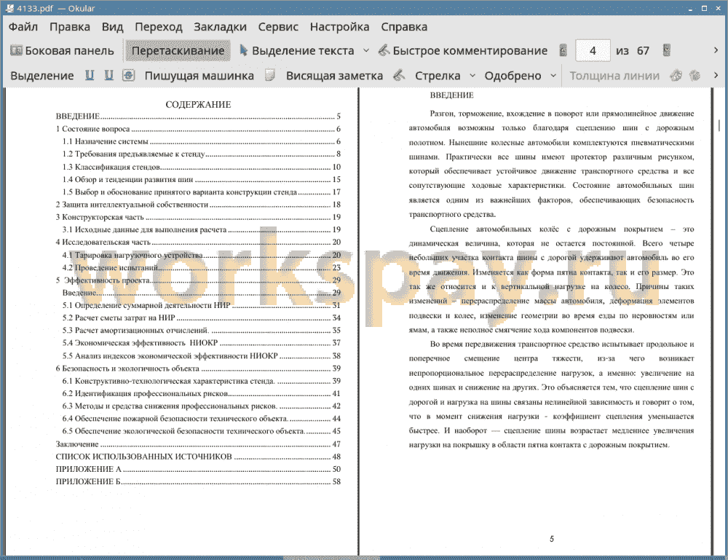
Task: Go to the next page with the arrow icon
Action: coord(667,51)
